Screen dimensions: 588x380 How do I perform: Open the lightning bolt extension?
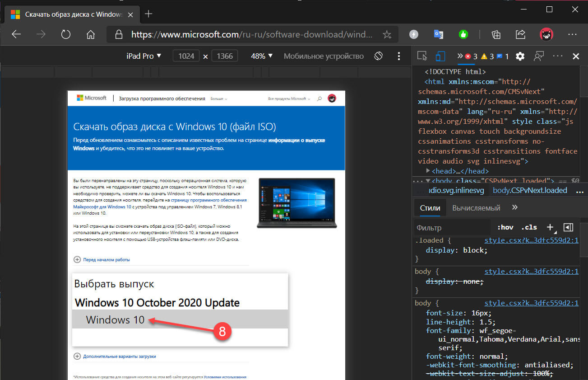[413, 34]
